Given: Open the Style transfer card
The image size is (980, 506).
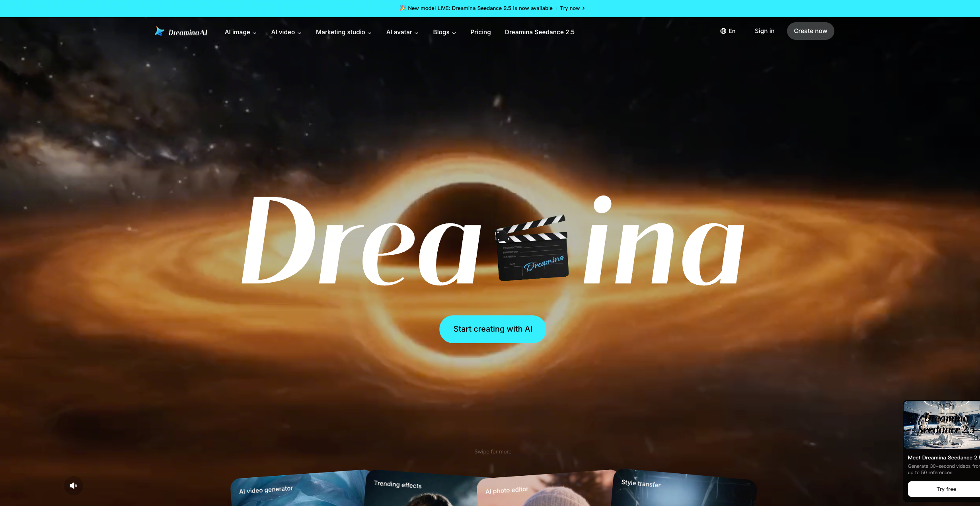Looking at the screenshot, I should [684, 488].
